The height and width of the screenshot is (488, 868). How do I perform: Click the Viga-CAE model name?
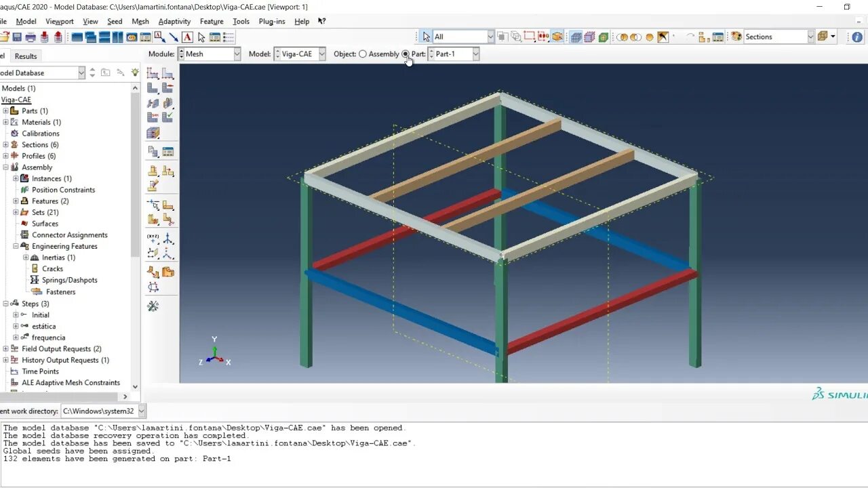click(x=16, y=100)
